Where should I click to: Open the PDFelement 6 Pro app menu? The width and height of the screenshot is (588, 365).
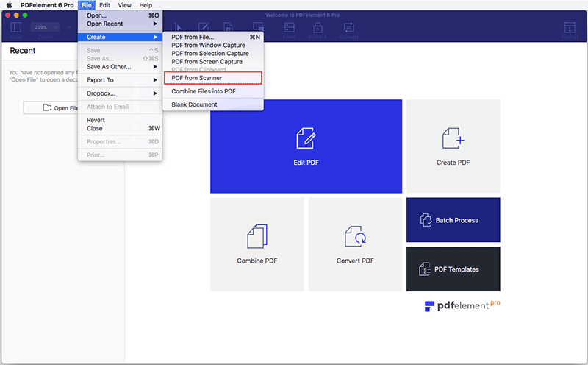point(47,5)
